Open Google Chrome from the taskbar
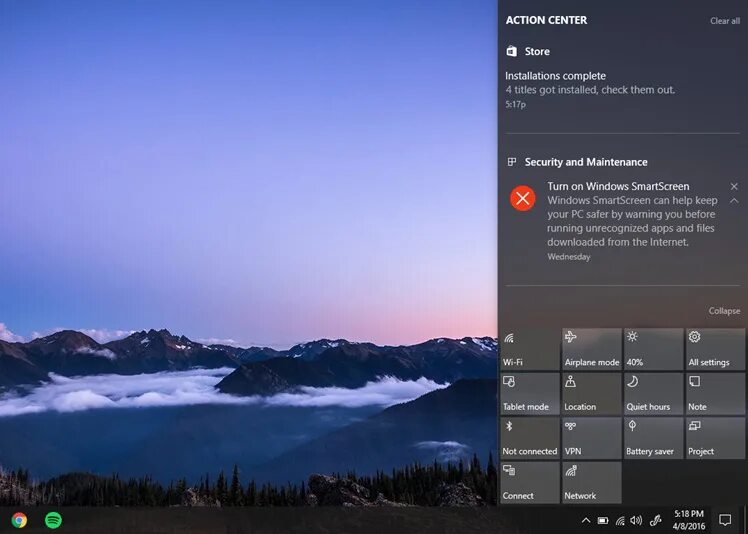 (x=20, y=520)
